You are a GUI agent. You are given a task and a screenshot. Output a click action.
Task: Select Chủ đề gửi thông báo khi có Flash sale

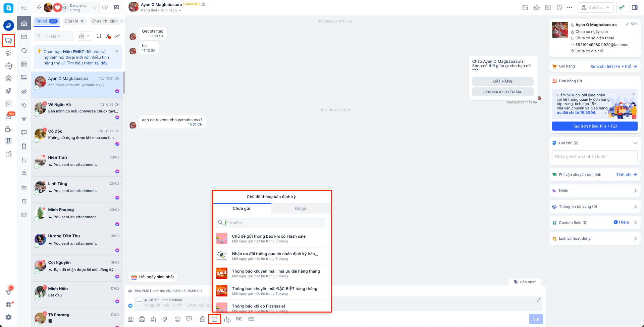point(271,238)
